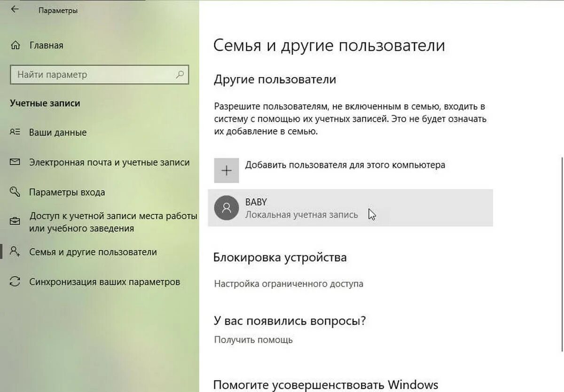Viewport: 564px width, 392px height.
Task: Click the search magnifier icon
Action: tap(180, 75)
